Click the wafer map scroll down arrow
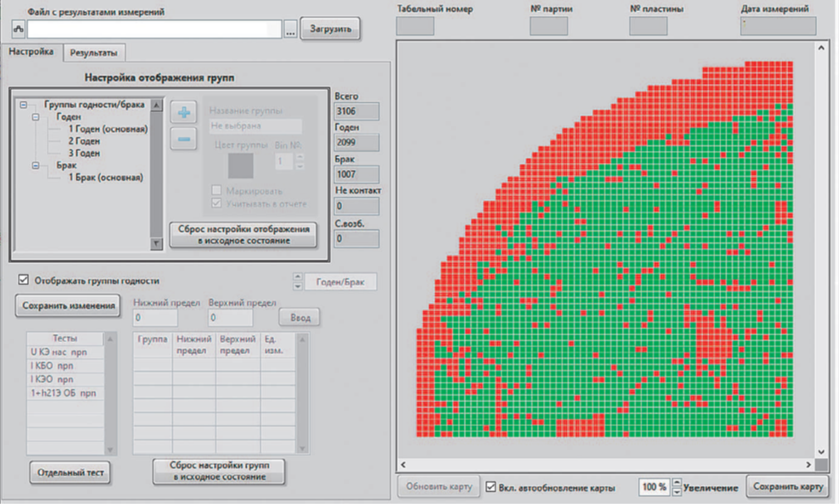839x504 pixels. click(x=821, y=452)
